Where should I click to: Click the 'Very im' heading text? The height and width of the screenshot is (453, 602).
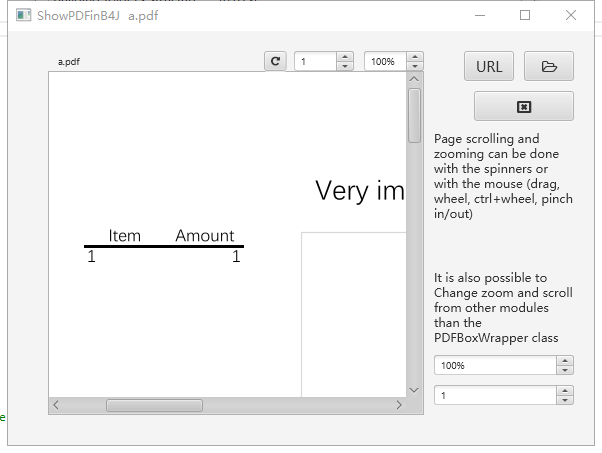click(x=360, y=191)
